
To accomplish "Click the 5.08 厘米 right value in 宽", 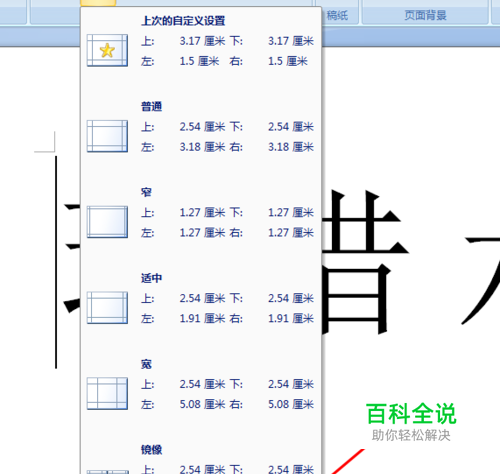I will 291,404.
